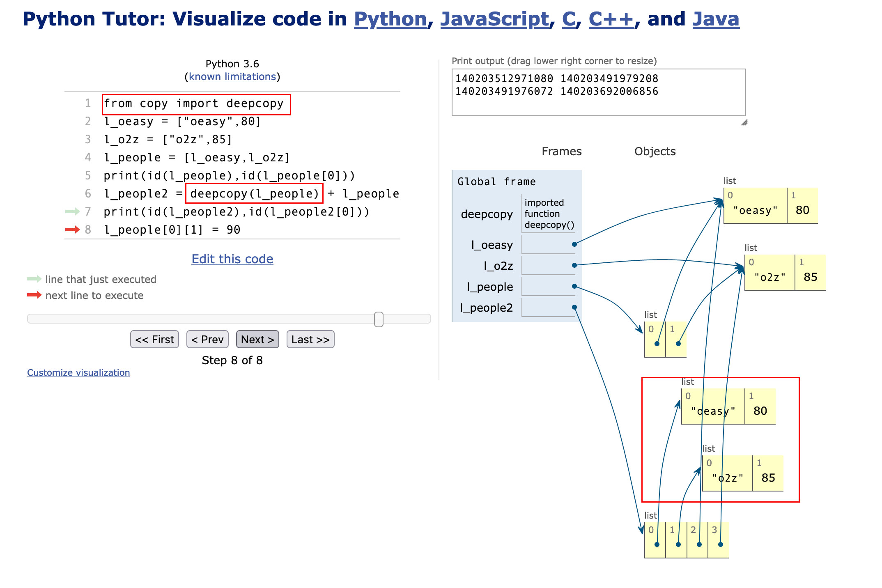Click the 'imported function deepcopy()' value
Viewport: 882px width, 588px height.
coord(549,214)
